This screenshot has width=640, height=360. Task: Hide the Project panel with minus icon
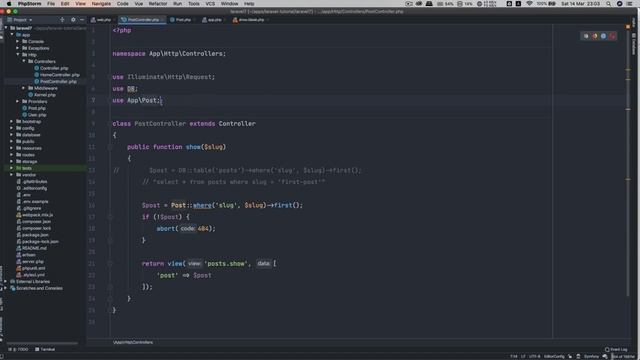[82, 20]
